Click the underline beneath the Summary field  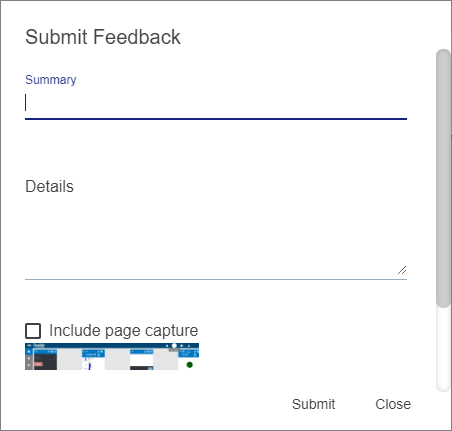click(216, 119)
